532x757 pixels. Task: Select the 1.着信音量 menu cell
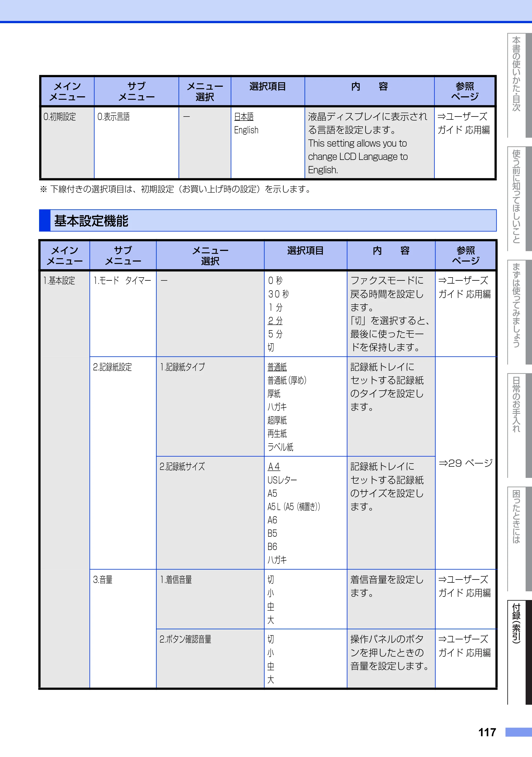pos(210,599)
